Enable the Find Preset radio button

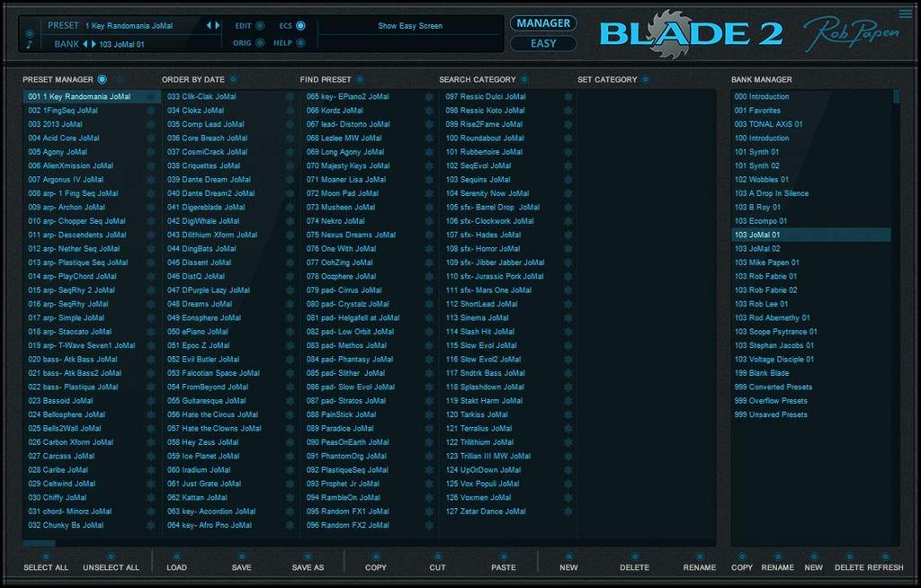(360, 79)
